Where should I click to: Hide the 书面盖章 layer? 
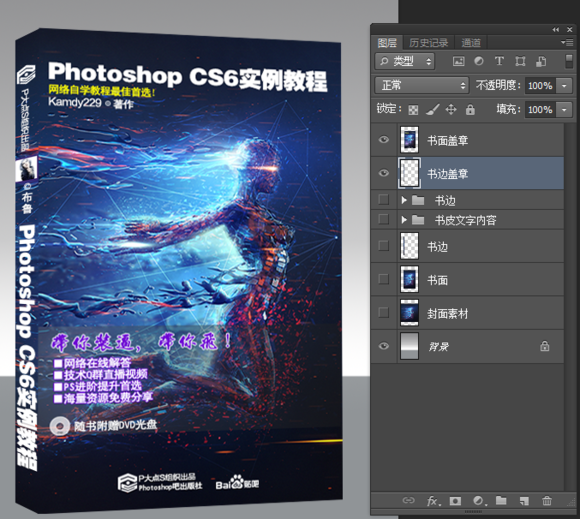384,139
